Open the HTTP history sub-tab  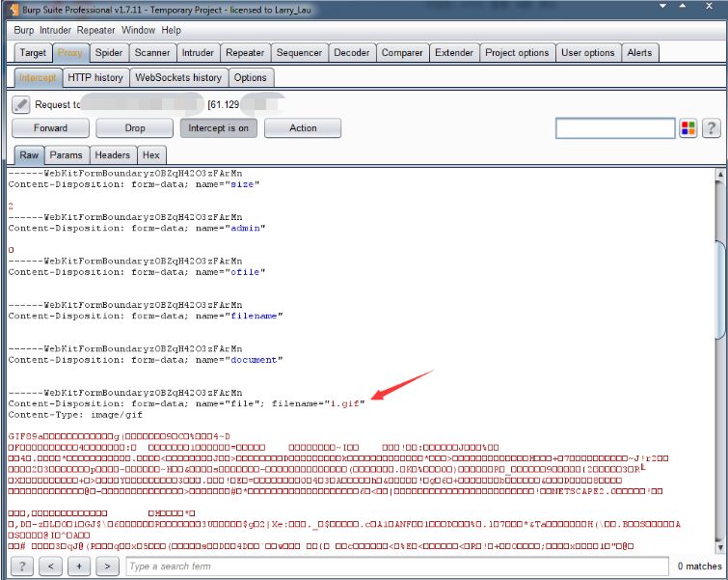point(95,77)
